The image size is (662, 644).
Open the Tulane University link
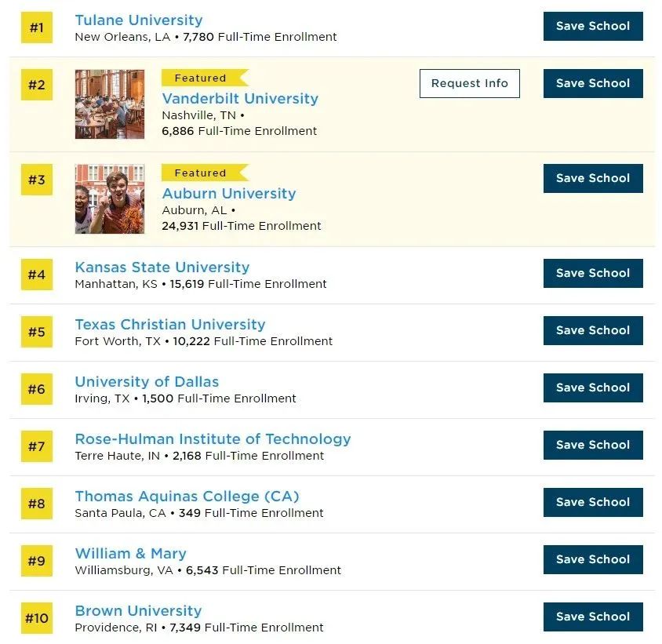139,20
